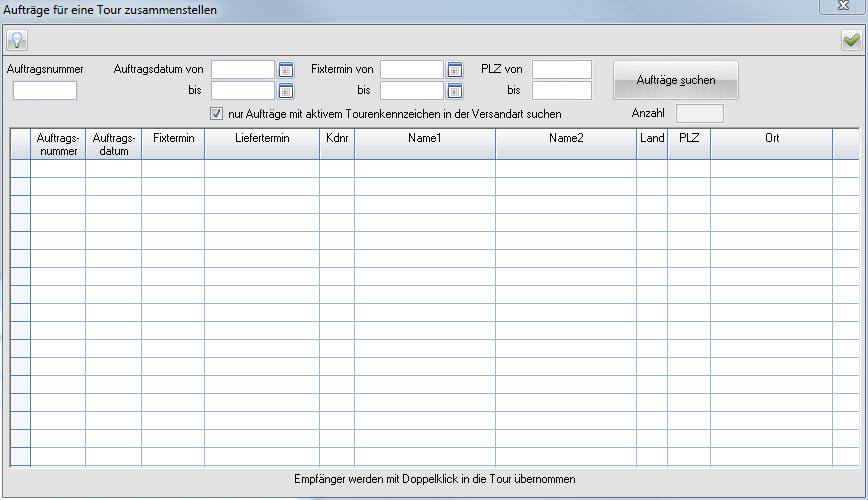
Task: Focus the PLZ bis input field
Action: (562, 91)
